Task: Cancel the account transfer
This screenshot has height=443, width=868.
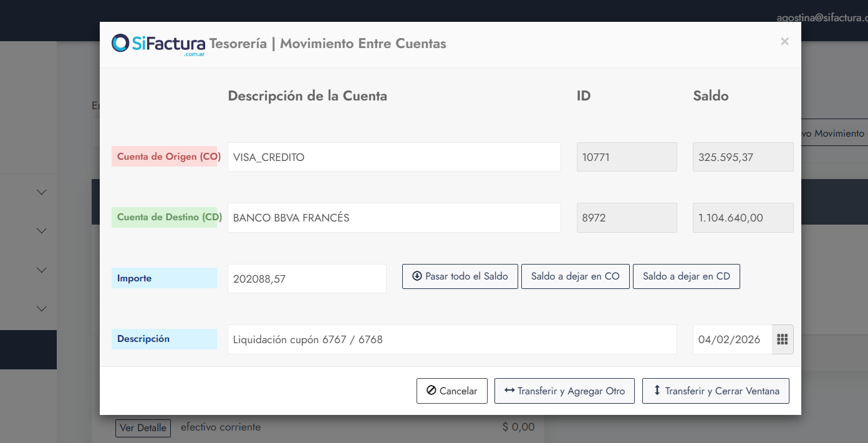Action: (x=451, y=391)
